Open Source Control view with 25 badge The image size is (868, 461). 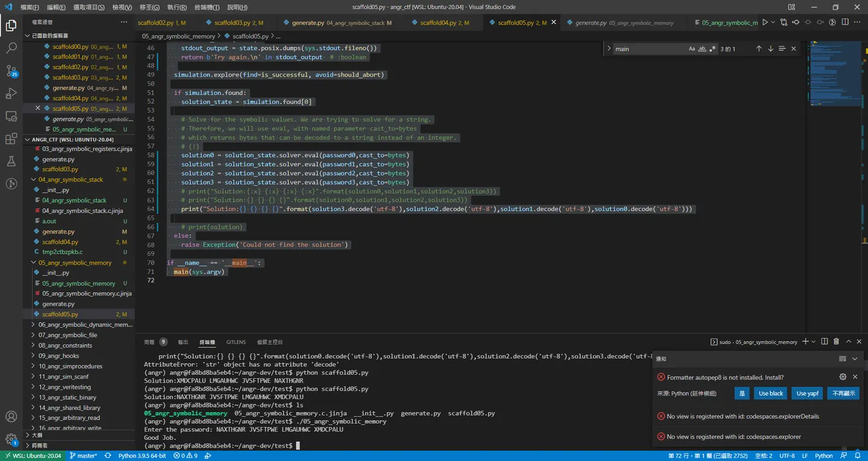pos(11,71)
